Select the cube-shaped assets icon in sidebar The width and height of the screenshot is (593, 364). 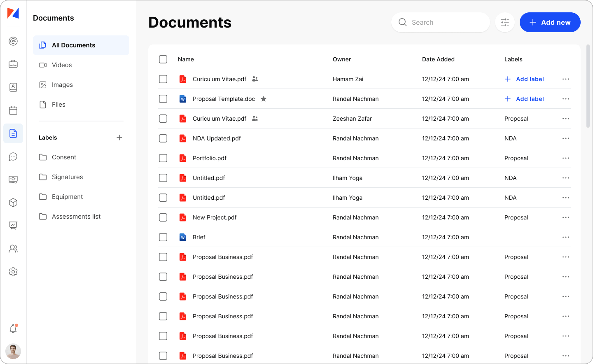point(13,202)
